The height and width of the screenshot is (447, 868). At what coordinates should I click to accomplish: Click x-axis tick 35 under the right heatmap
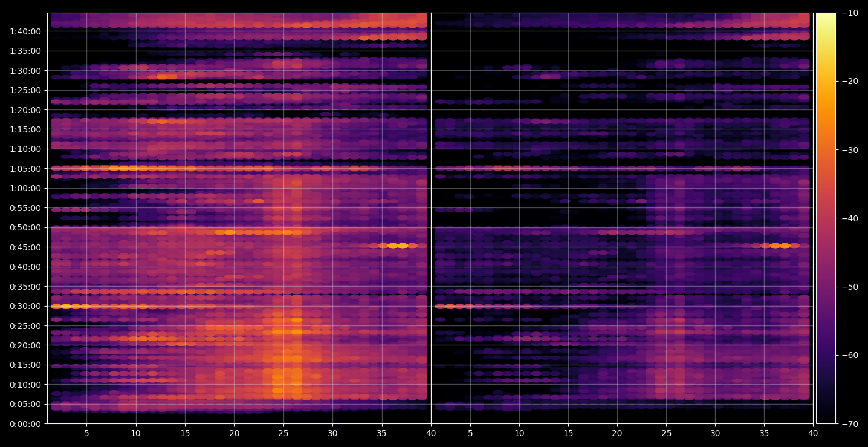(x=765, y=434)
